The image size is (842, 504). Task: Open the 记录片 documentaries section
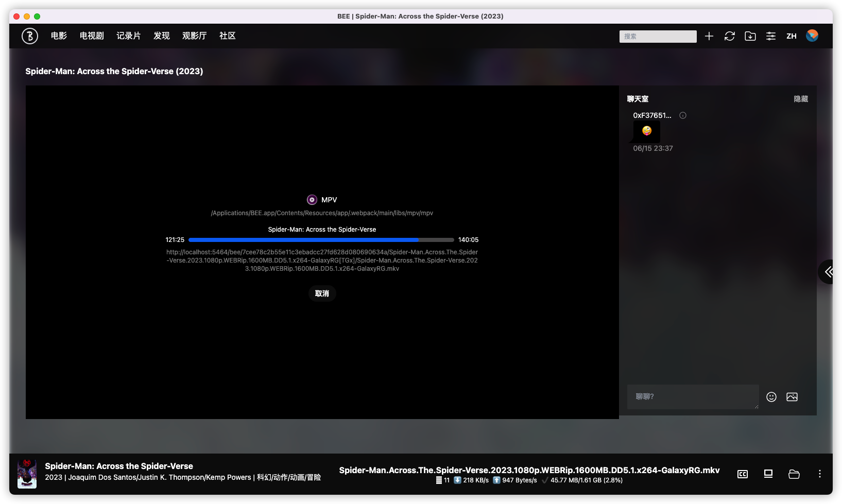pos(128,36)
